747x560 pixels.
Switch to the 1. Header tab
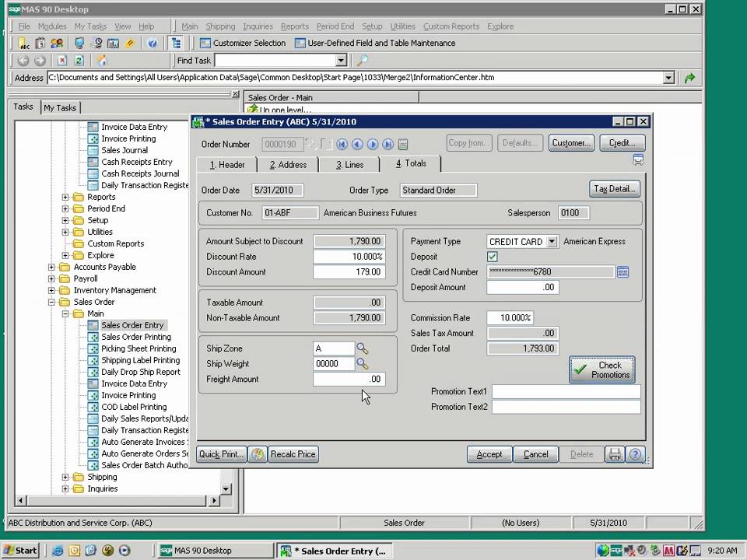click(226, 165)
